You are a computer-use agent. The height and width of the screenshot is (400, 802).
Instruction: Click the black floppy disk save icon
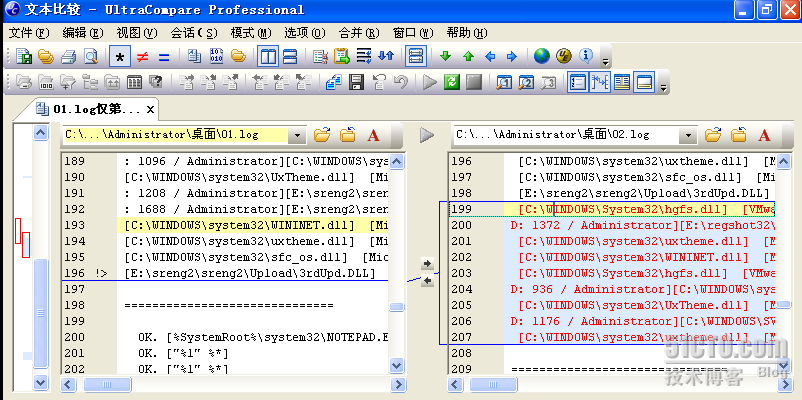coord(356,82)
